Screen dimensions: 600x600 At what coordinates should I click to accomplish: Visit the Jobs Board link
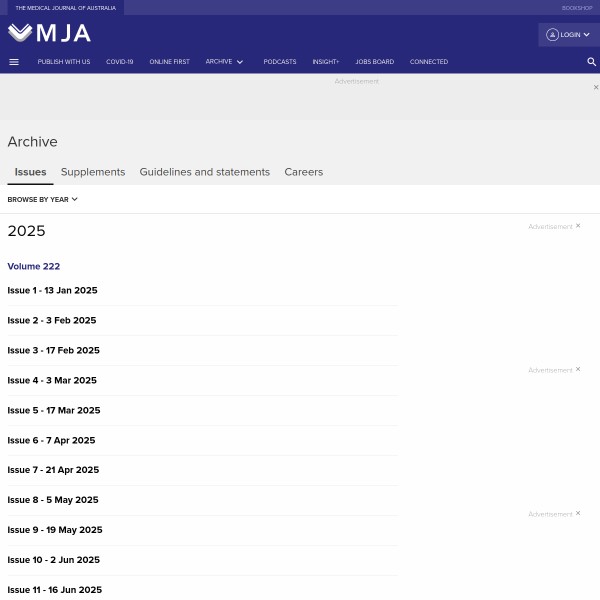374,62
